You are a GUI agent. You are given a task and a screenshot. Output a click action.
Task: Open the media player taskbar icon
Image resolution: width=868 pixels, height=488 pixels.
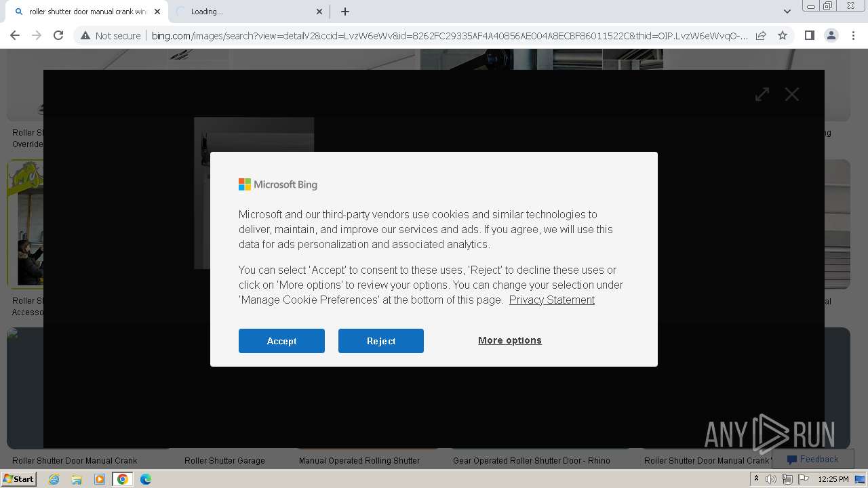click(x=99, y=479)
